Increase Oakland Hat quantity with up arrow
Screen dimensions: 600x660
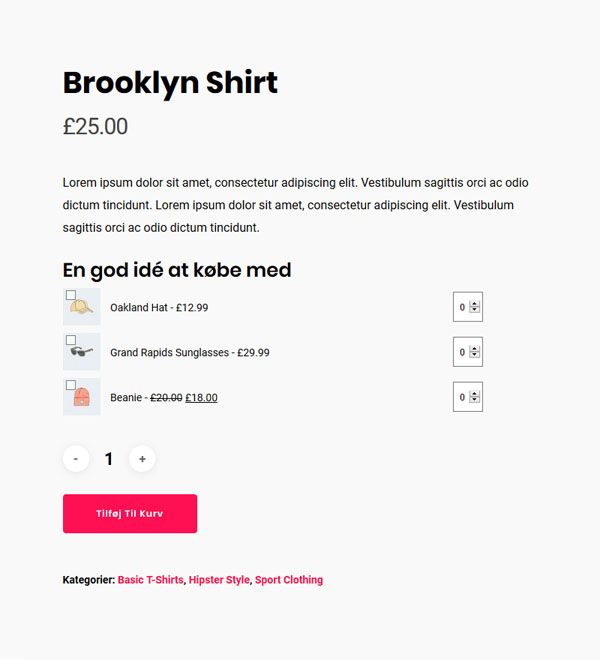point(475,304)
